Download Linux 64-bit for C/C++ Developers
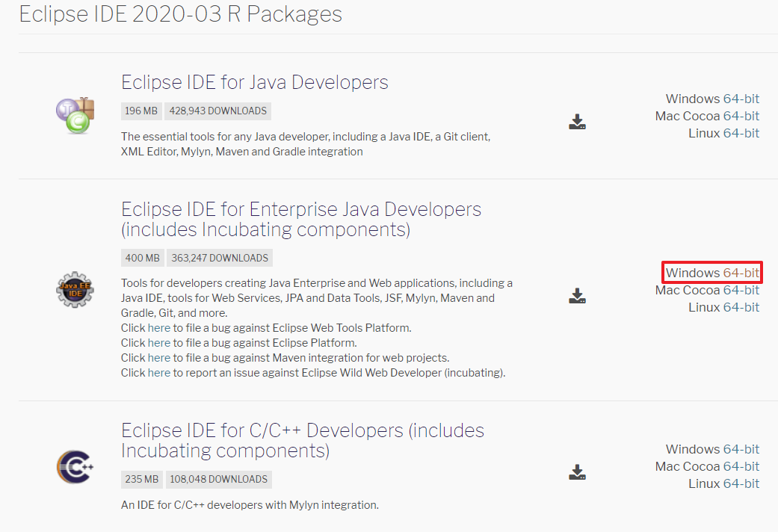 (x=741, y=484)
